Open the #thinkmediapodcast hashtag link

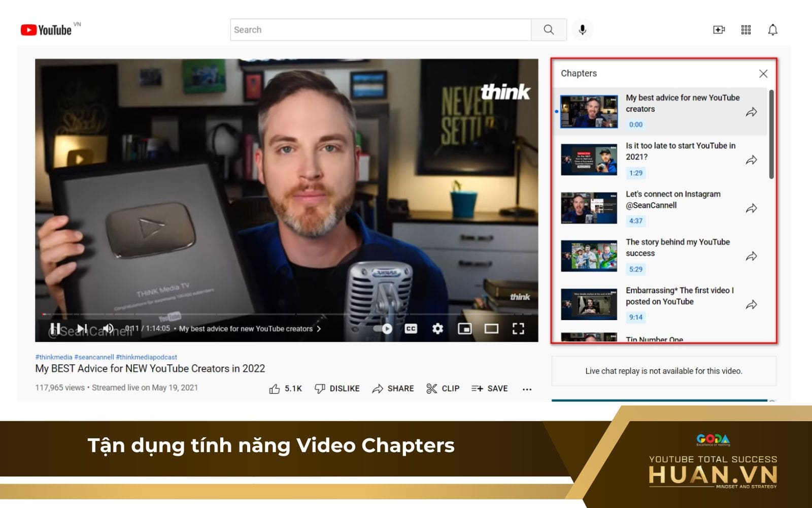point(147,357)
